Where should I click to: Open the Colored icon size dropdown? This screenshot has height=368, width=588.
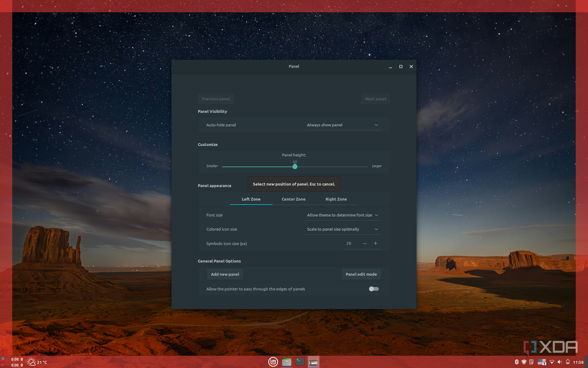pyautogui.click(x=343, y=229)
